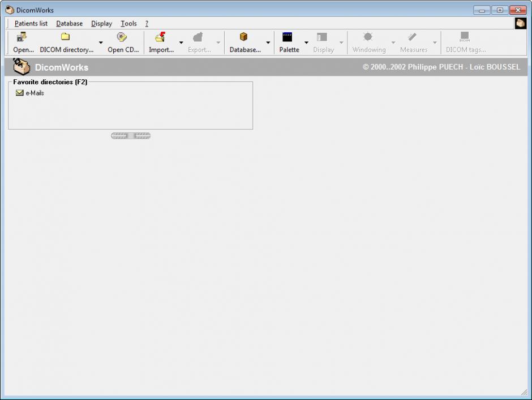
Task: Click the Open CD... disc icon
Action: pyautogui.click(x=122, y=37)
